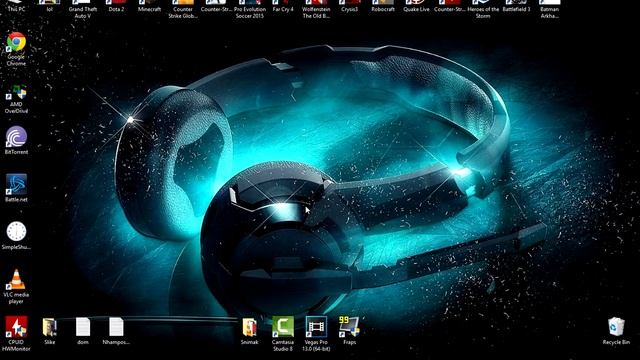Open the Snimak folder

pyautogui.click(x=249, y=327)
